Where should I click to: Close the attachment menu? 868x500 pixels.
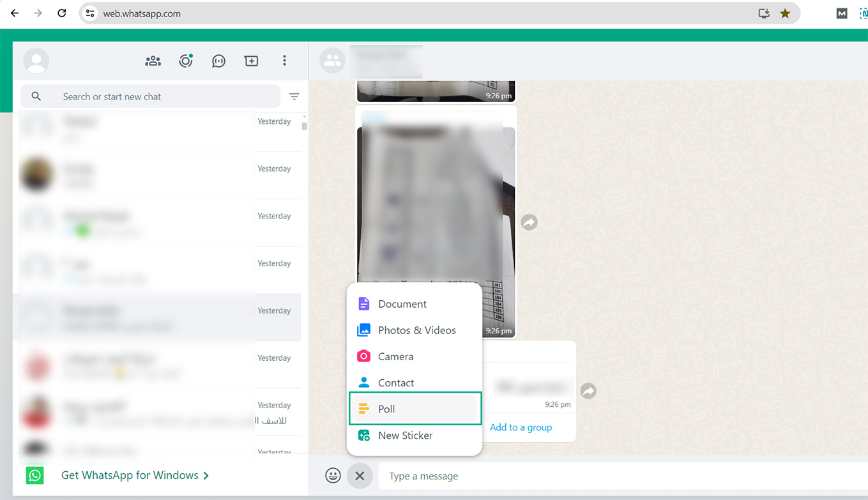point(360,476)
